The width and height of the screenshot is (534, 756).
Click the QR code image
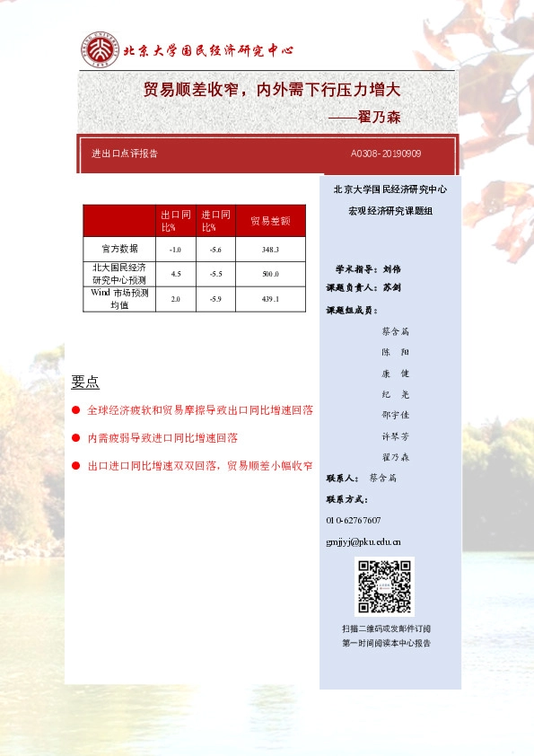click(384, 587)
